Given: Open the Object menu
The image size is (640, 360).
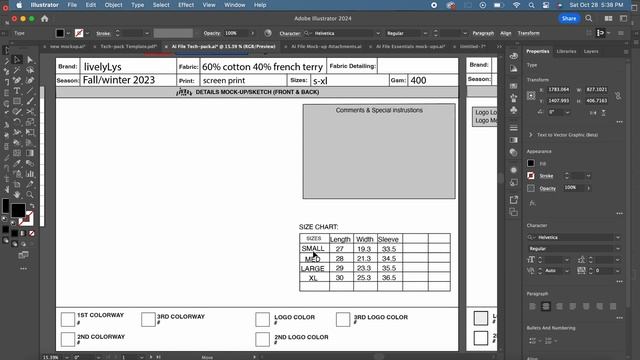Looking at the screenshot, I should (x=113, y=5).
